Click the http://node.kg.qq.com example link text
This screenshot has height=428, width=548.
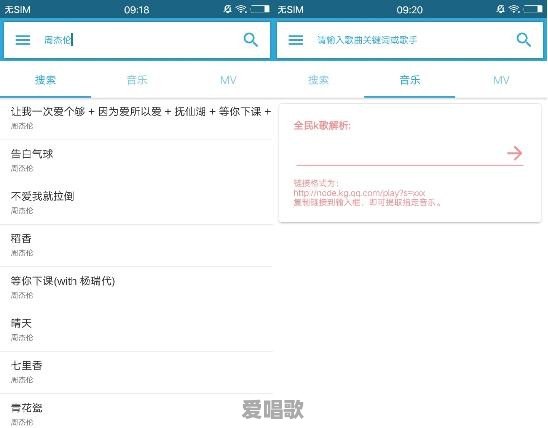pyautogui.click(x=359, y=193)
